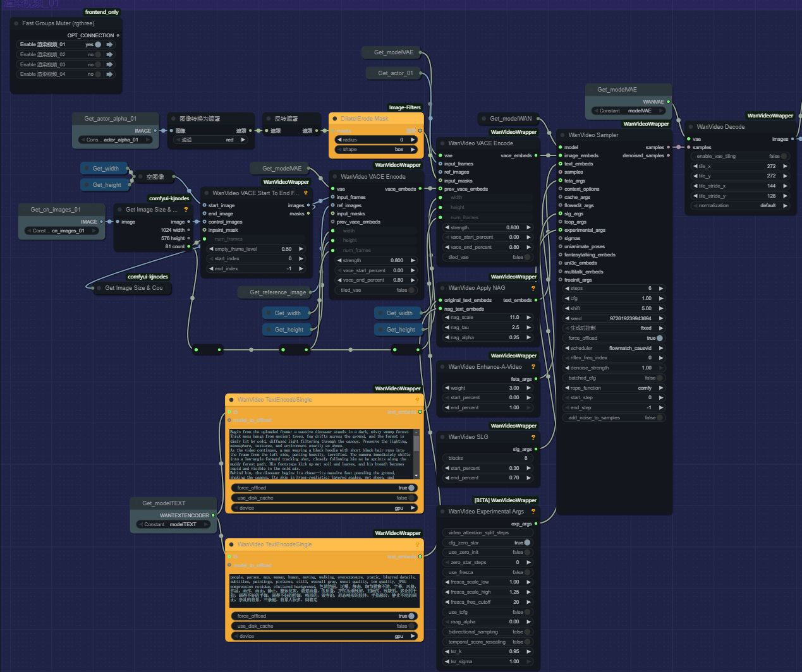This screenshot has width=802, height=672.
Task: Toggle Enable 渲染视频_02 switch in Groups Muter
Action: pos(98,55)
